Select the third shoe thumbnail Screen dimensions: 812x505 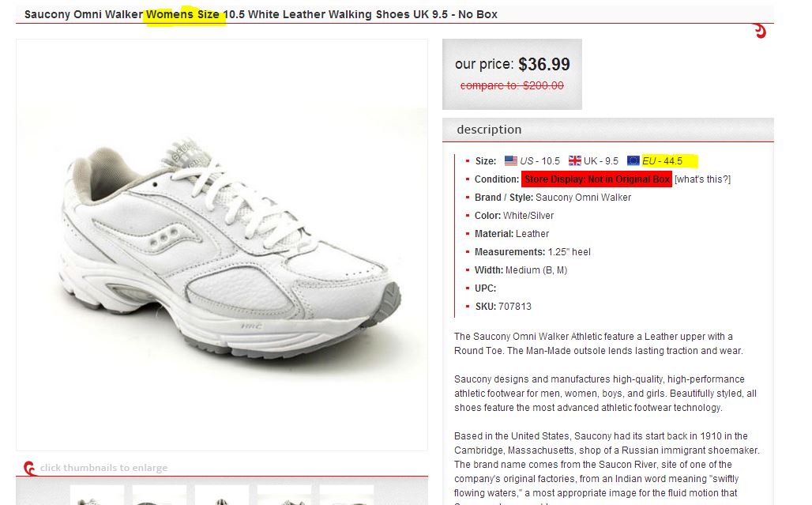tap(222, 496)
